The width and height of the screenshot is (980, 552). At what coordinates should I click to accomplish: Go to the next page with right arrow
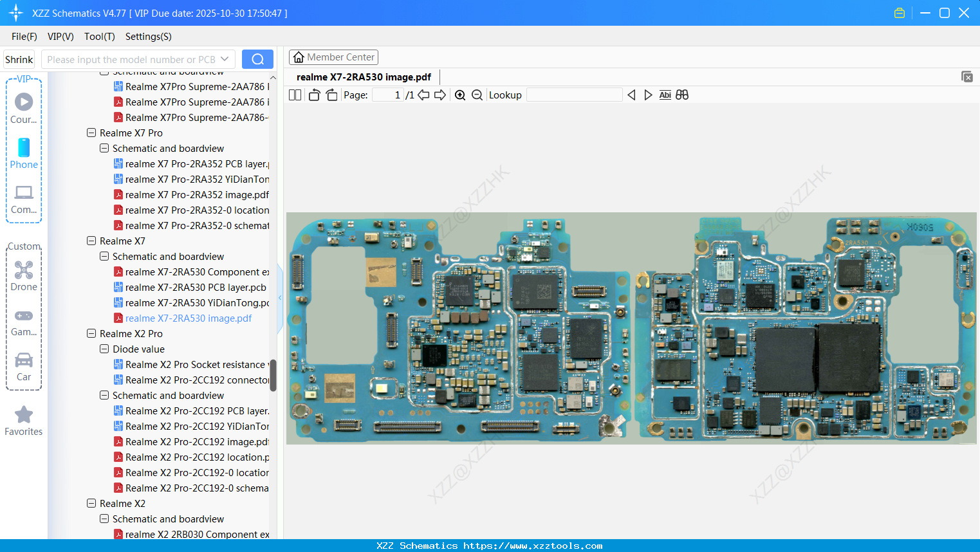[440, 95]
